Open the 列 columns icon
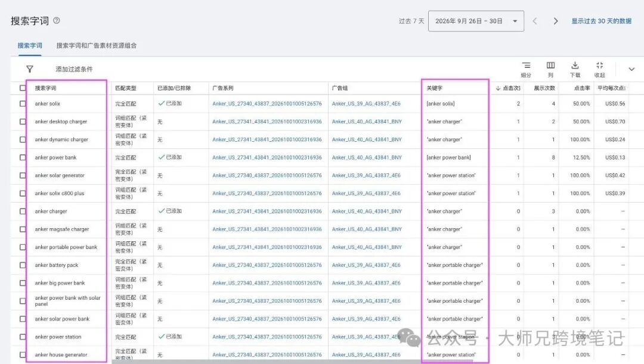The height and width of the screenshot is (364, 644). click(551, 66)
